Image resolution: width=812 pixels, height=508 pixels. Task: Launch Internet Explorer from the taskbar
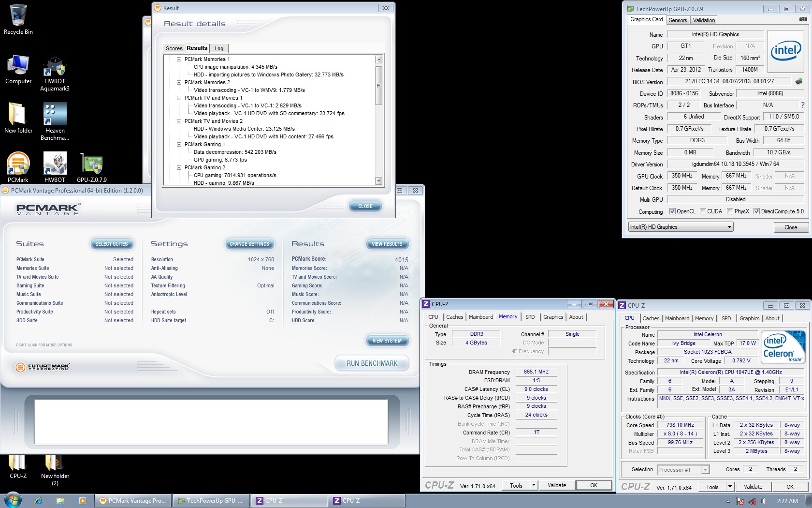tap(39, 501)
